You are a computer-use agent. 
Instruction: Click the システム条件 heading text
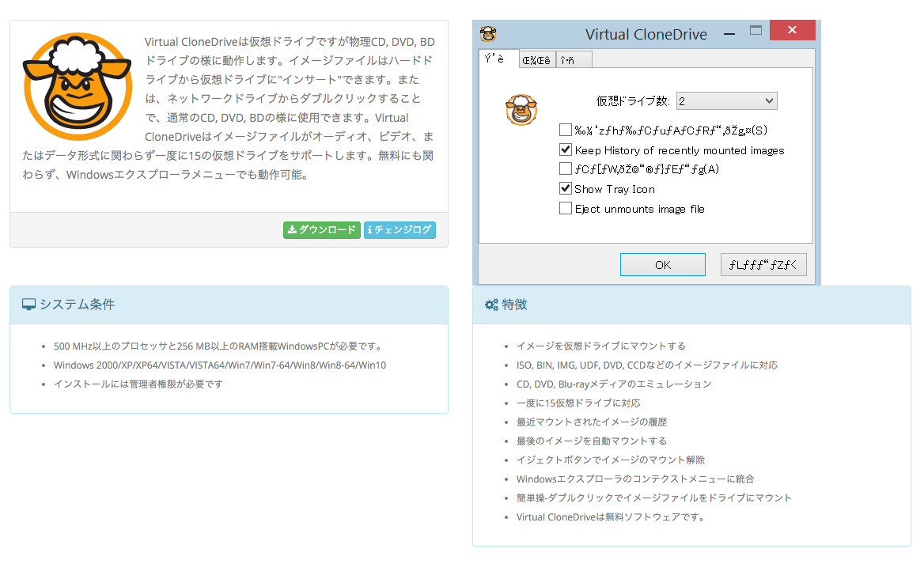(x=78, y=304)
